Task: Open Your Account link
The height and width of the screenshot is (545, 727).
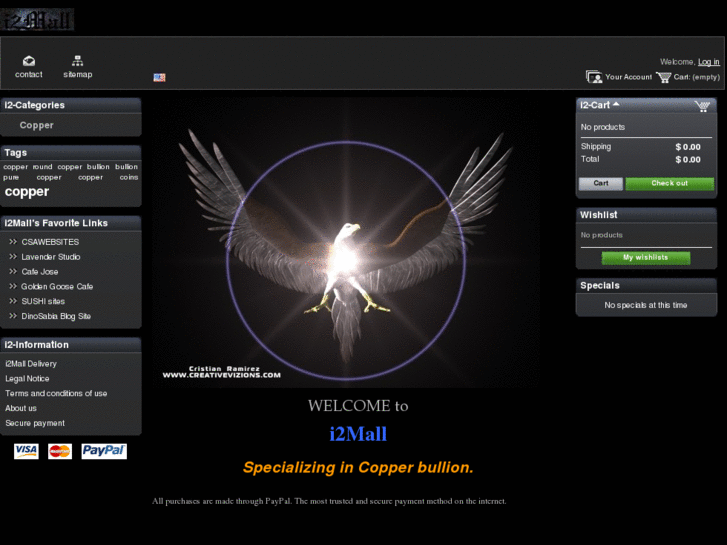Action: pyautogui.click(x=628, y=77)
